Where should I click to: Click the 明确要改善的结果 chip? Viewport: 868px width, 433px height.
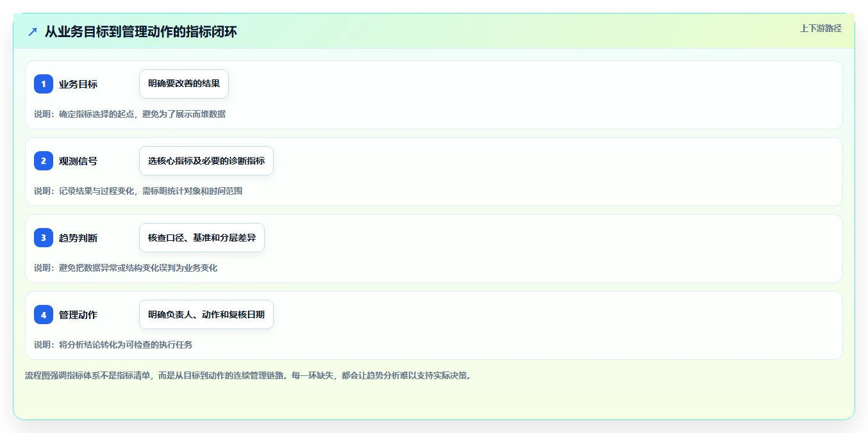184,84
